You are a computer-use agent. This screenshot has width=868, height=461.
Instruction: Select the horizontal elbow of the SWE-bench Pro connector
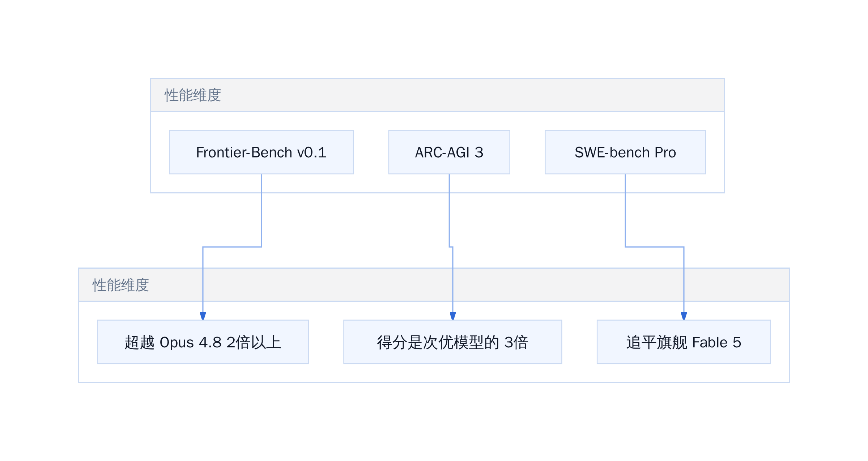655,247
